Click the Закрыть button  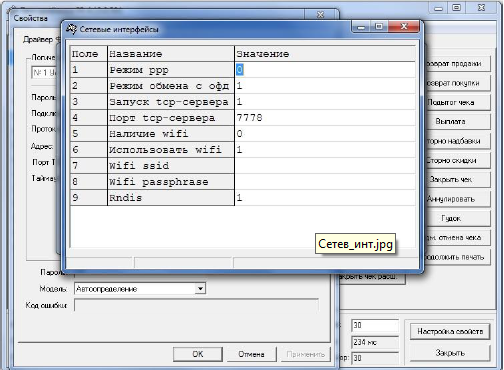coord(450,353)
